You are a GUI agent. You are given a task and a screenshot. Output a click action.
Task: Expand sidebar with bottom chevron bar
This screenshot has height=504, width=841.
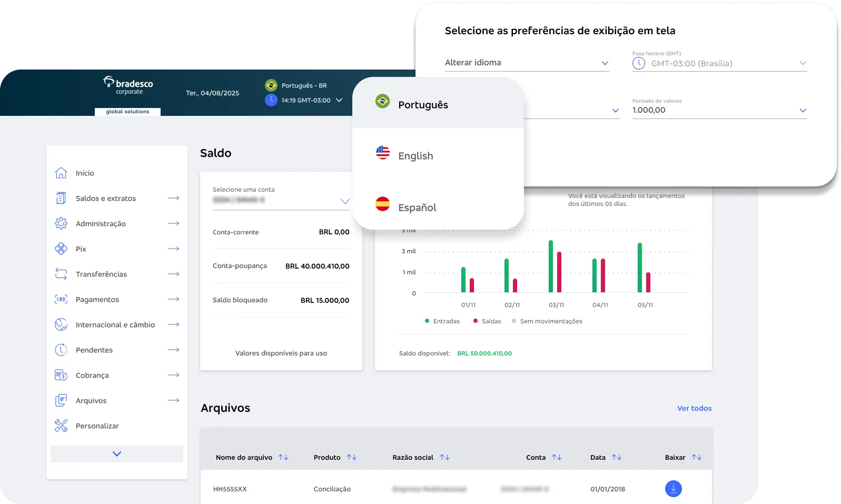pyautogui.click(x=117, y=453)
